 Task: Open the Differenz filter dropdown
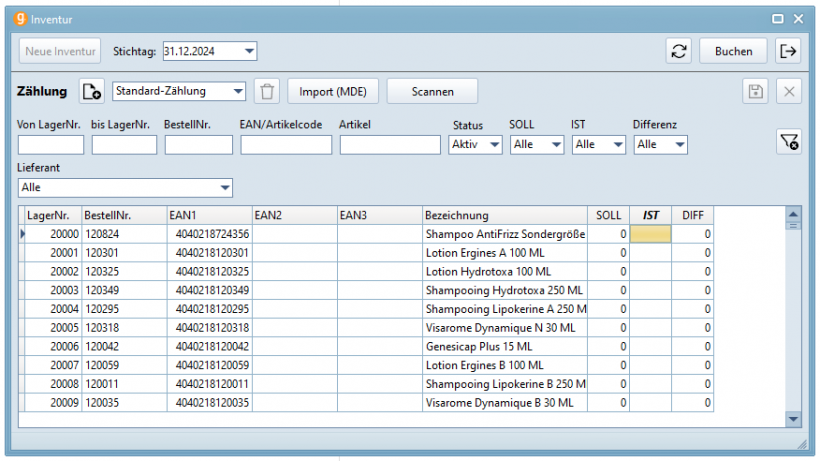point(680,145)
